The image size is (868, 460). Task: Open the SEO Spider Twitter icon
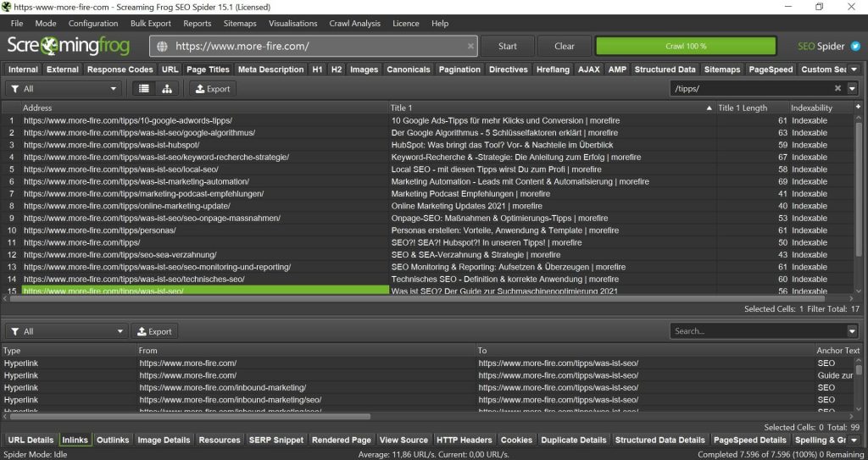[856, 47]
